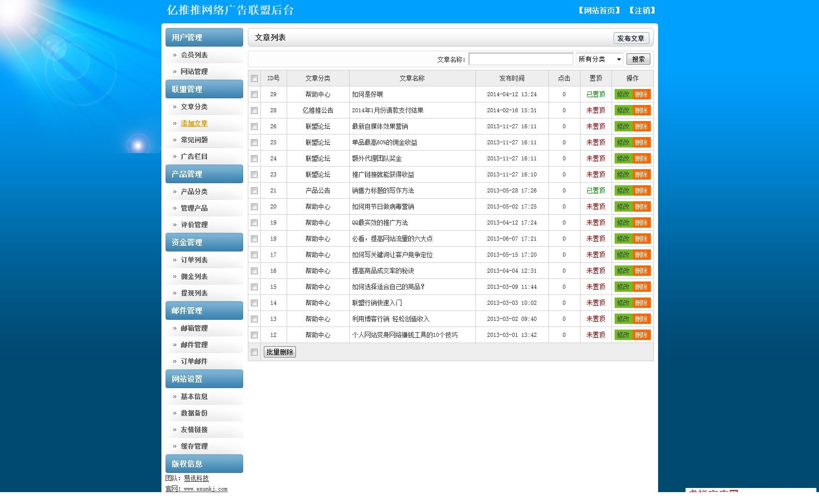Image resolution: width=819 pixels, height=504 pixels.
Task: Click the 用户管理 section header
Action: (x=204, y=37)
